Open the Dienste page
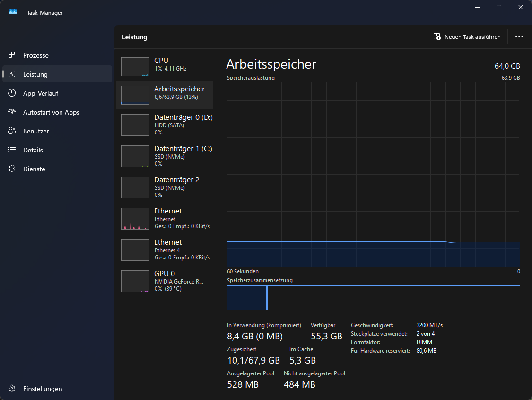532x400 pixels. tap(57, 169)
